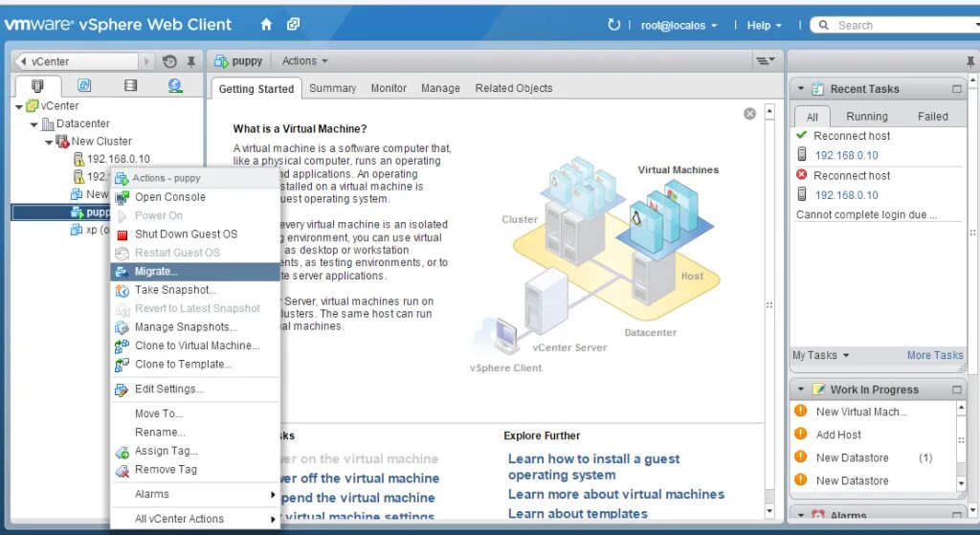This screenshot has height=535, width=980.
Task: Open the My Tasks filter dropdown
Action: [x=820, y=355]
